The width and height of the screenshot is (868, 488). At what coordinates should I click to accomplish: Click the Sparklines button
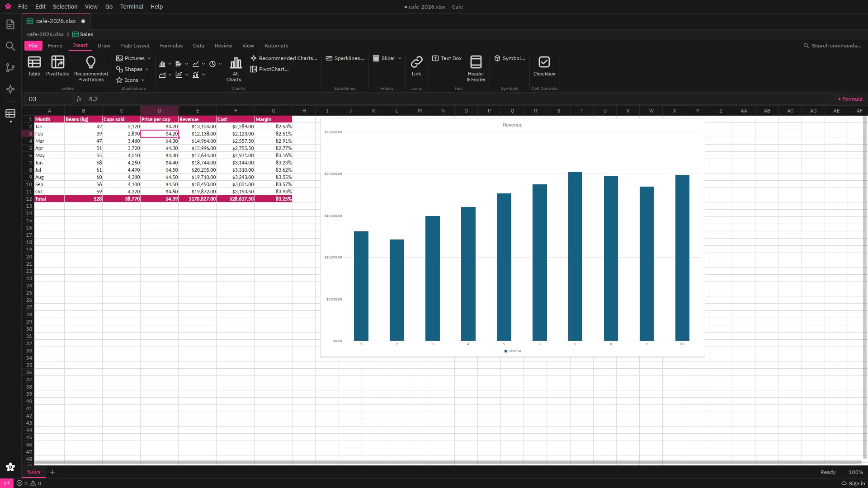click(345, 58)
